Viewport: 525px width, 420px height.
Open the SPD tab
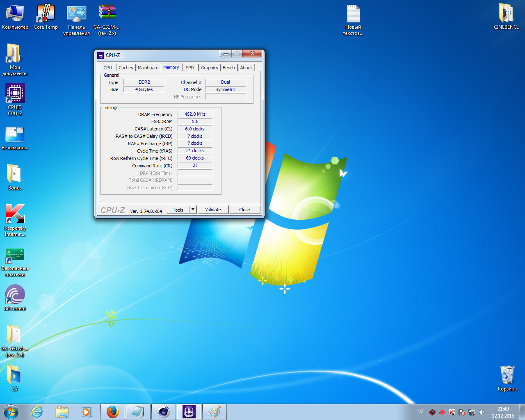pos(190,68)
